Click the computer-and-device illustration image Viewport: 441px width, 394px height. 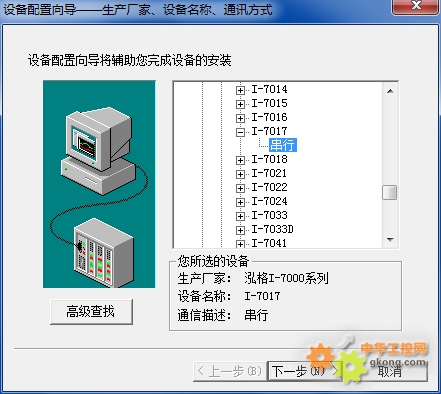click(x=99, y=184)
